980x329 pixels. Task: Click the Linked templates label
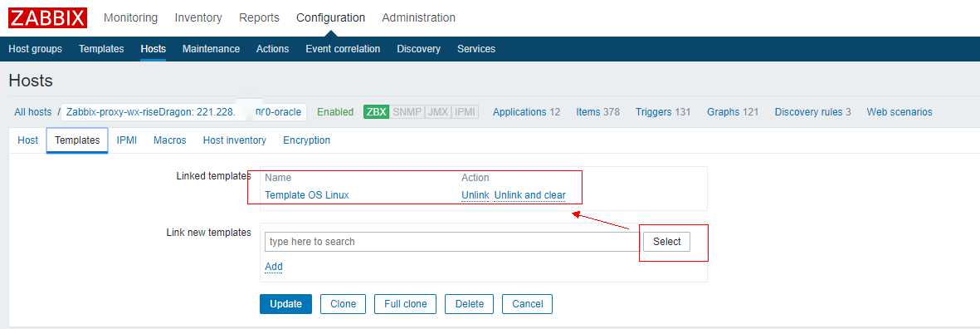click(214, 176)
